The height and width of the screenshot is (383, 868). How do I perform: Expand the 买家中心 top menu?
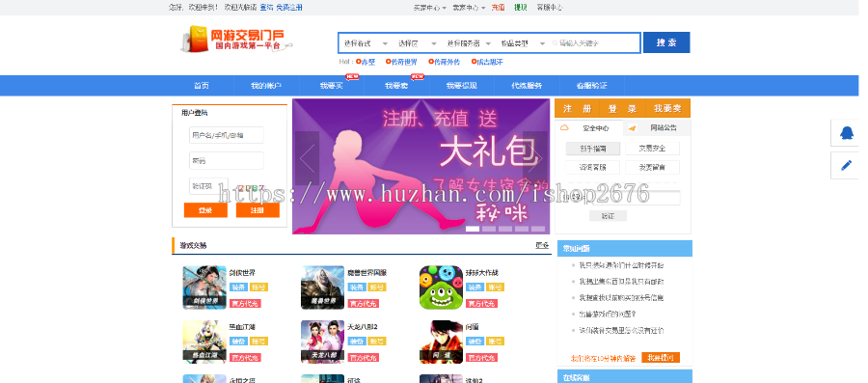click(x=429, y=8)
